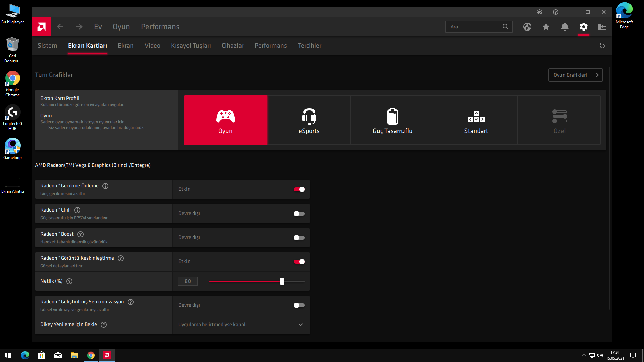Screen dimensions: 644x362
Task: Open notifications bell icon
Action: [x=565, y=27]
